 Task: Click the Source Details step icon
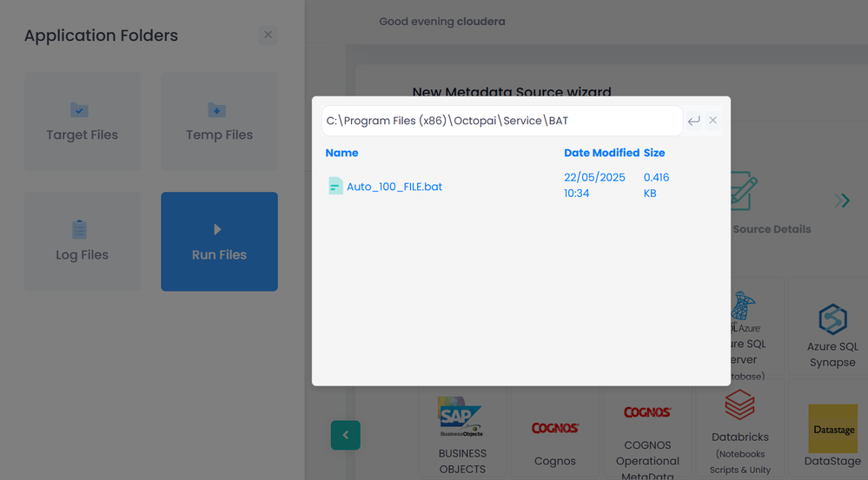(744, 191)
